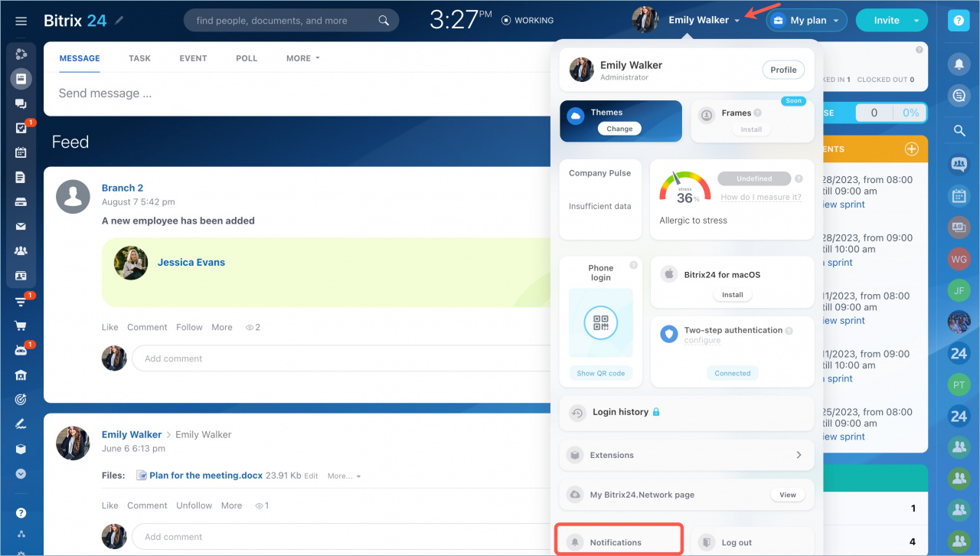This screenshot has width=980, height=556.
Task: Expand the Extensions section
Action: point(687,455)
